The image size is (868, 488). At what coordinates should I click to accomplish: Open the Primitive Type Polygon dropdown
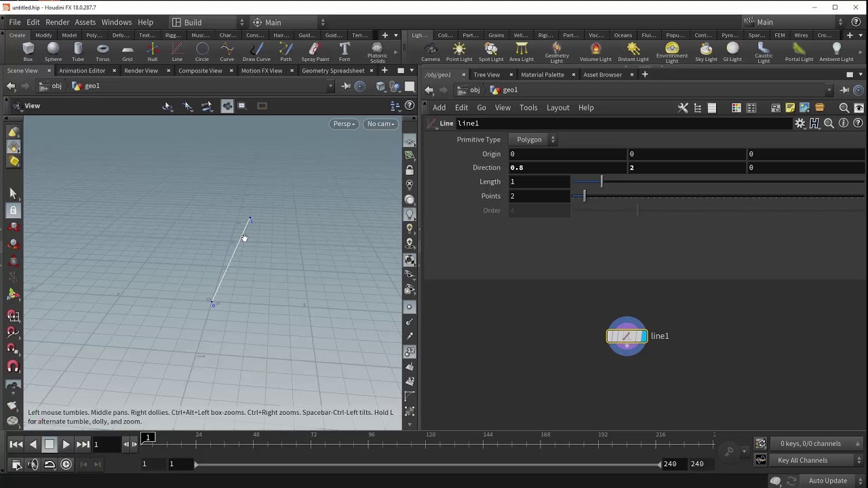pos(532,140)
